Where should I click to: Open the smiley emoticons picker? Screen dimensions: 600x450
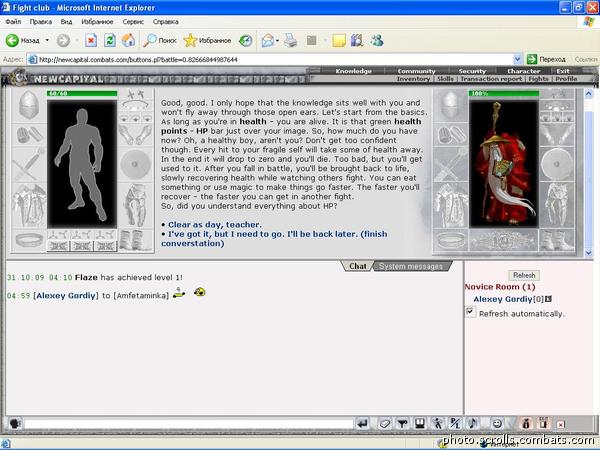click(x=497, y=423)
